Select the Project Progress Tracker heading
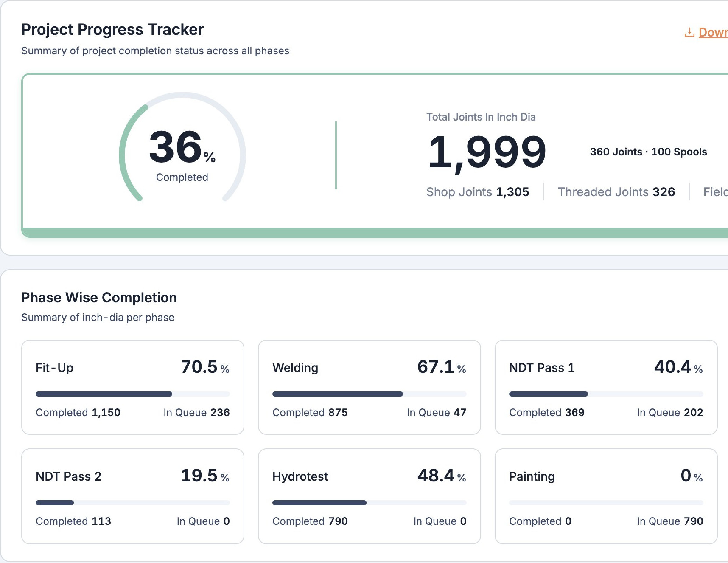 click(112, 30)
